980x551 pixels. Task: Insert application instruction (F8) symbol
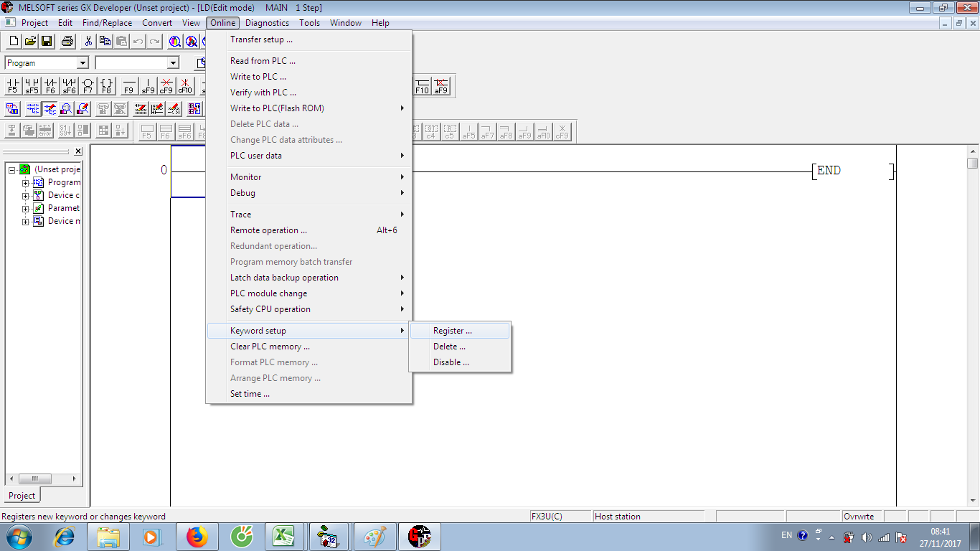coord(106,87)
